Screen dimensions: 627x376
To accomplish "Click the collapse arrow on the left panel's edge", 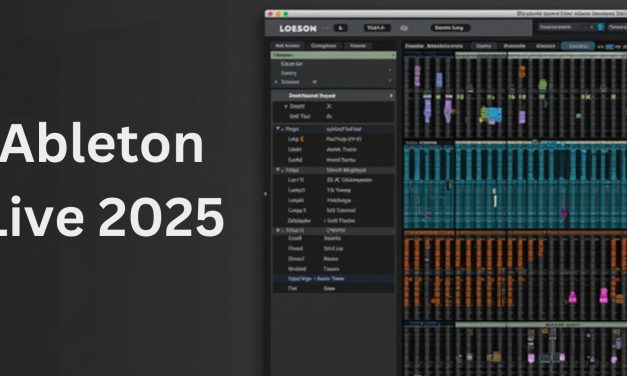I will click(x=266, y=194).
